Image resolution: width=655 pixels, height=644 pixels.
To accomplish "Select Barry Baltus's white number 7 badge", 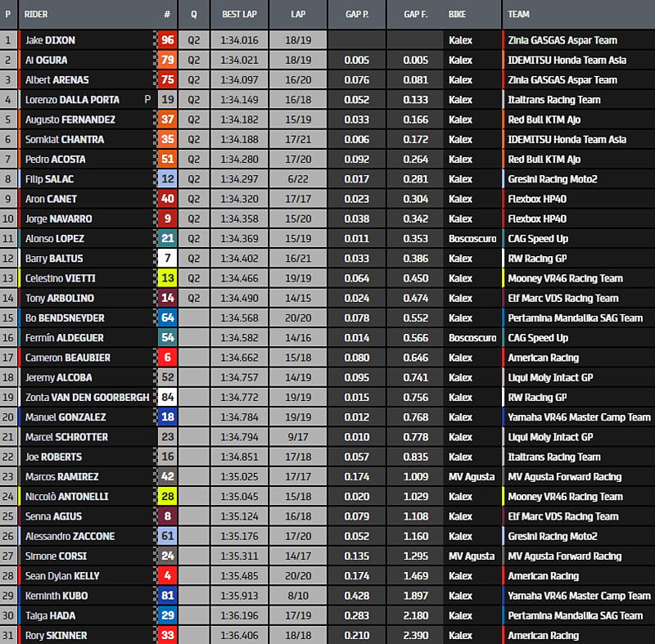I will coord(167,259).
